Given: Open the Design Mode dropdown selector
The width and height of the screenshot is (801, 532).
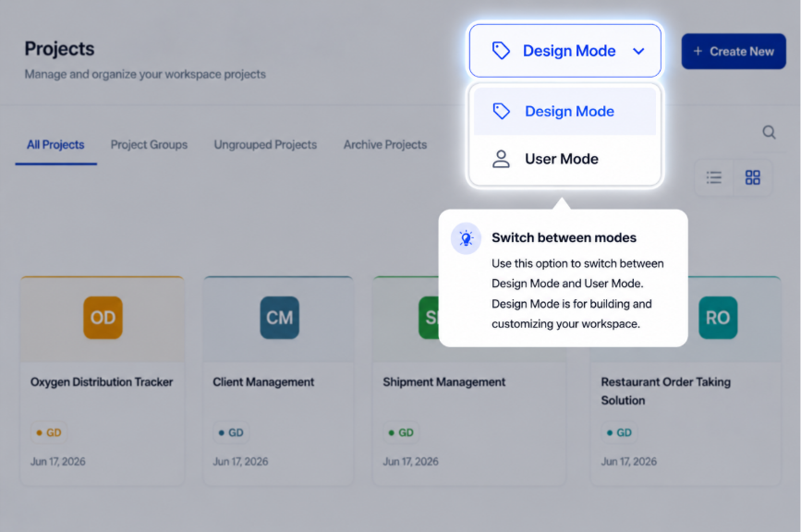Looking at the screenshot, I should coord(565,51).
